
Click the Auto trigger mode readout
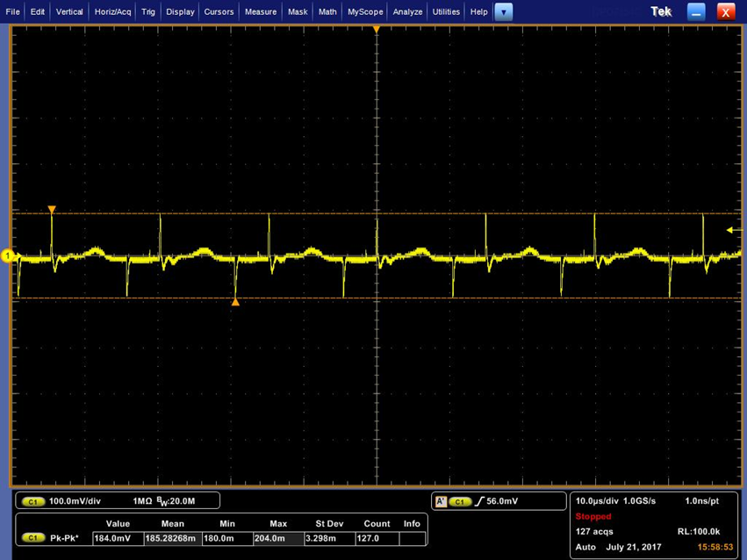click(x=585, y=547)
